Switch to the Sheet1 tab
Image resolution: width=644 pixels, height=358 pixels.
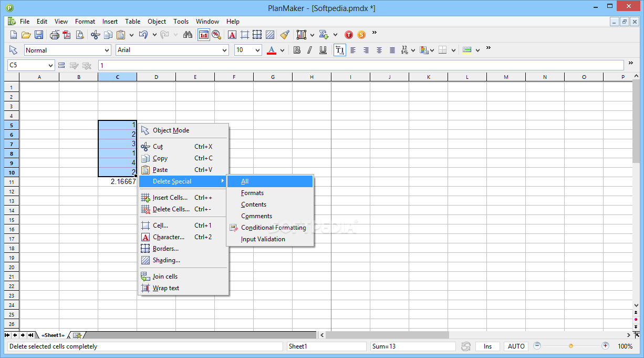click(53, 335)
